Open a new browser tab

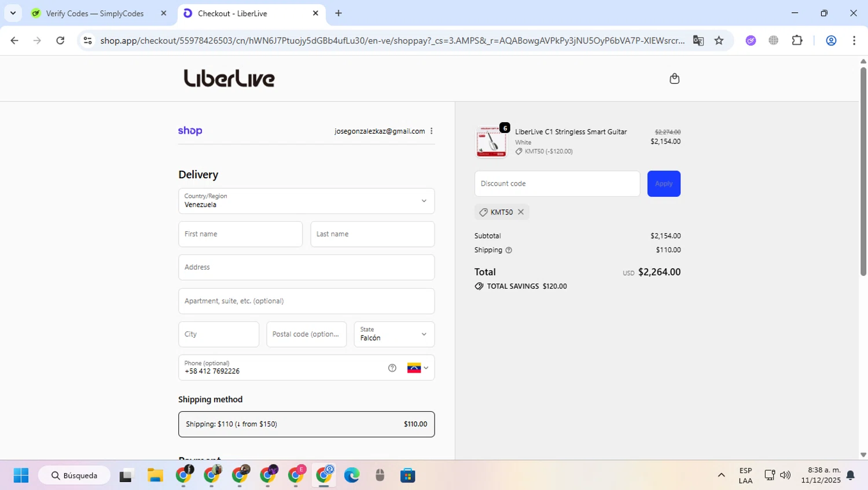339,13
